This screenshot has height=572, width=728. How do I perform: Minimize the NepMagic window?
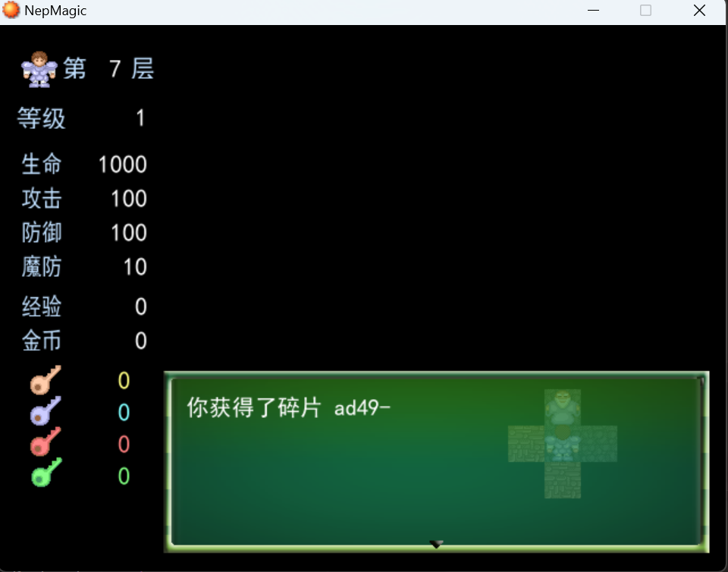click(593, 10)
